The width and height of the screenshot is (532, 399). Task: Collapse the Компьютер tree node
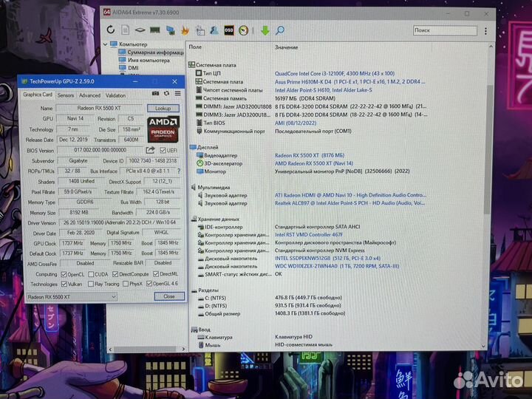104,44
